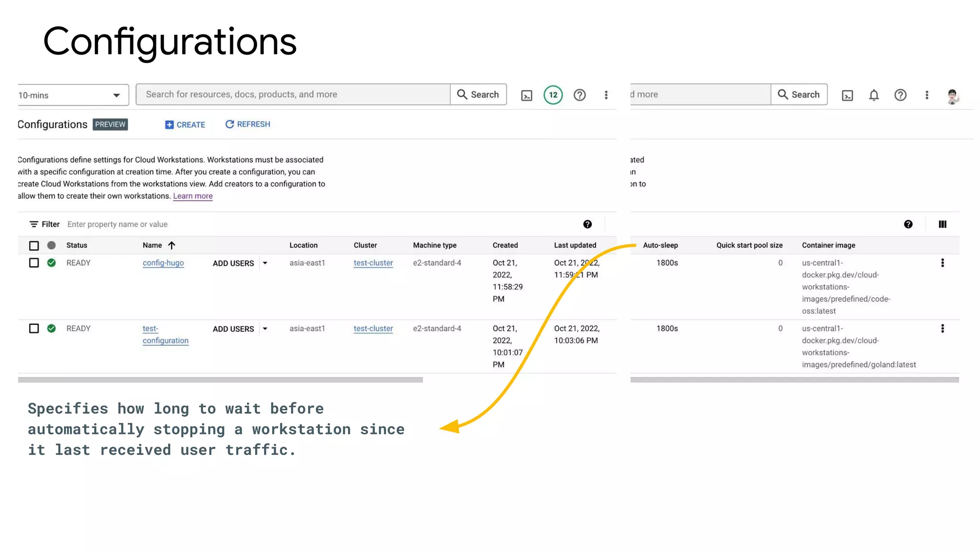
Task: Expand ADD USERS dropdown for config-hugo
Action: 265,263
